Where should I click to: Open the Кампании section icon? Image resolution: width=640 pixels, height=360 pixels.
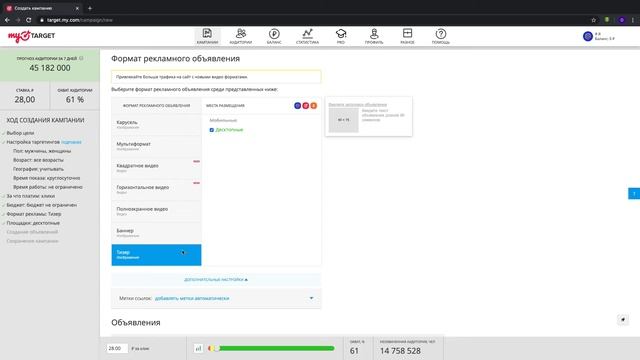tap(207, 33)
